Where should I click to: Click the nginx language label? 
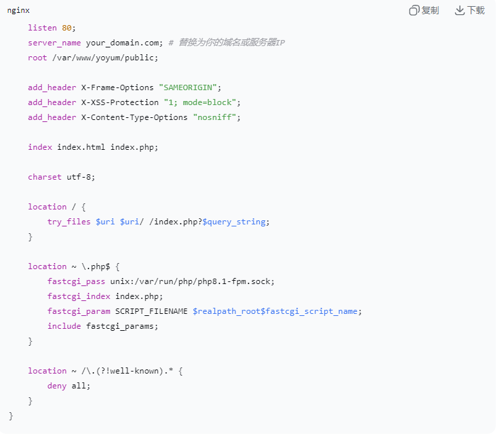pyautogui.click(x=18, y=11)
